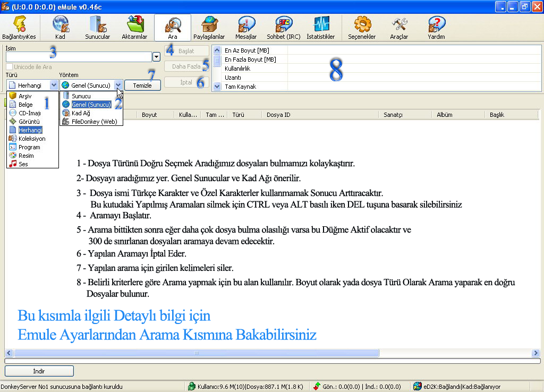Click into the İsim search text field
This screenshot has height=392, width=544.
click(x=79, y=57)
